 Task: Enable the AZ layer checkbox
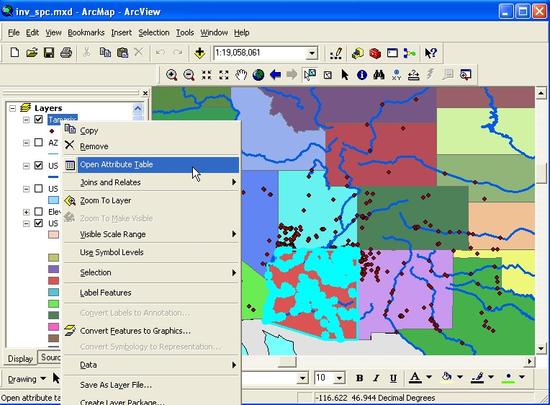point(39,142)
